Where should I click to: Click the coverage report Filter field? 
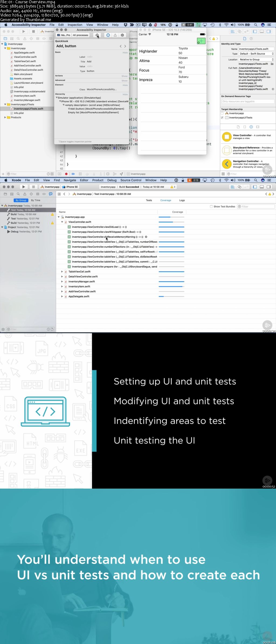(256, 207)
